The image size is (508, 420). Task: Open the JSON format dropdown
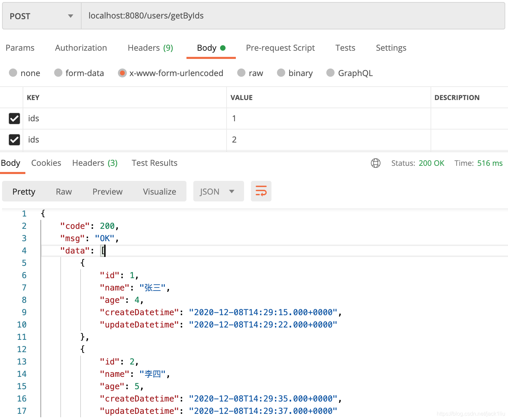pyautogui.click(x=218, y=191)
